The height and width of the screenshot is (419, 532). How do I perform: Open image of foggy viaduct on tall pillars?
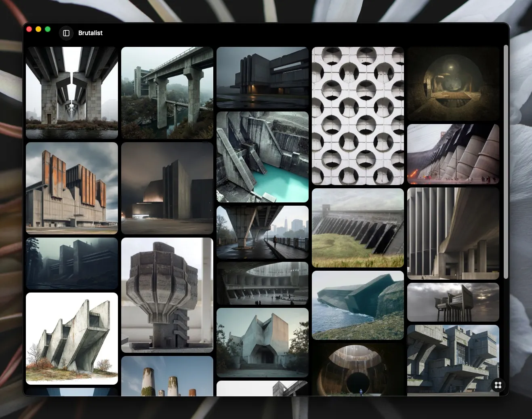coord(167,93)
